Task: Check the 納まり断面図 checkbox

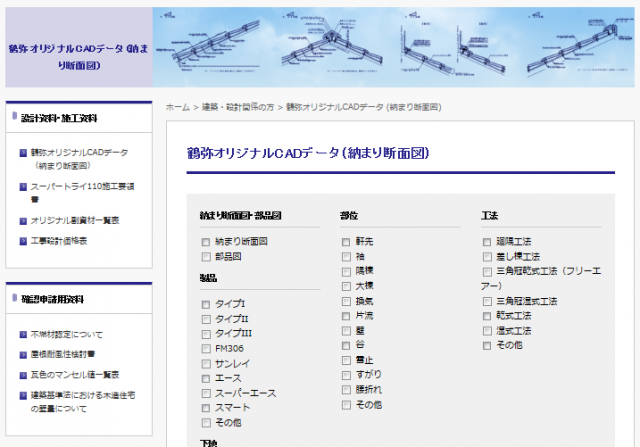Action: [206, 242]
